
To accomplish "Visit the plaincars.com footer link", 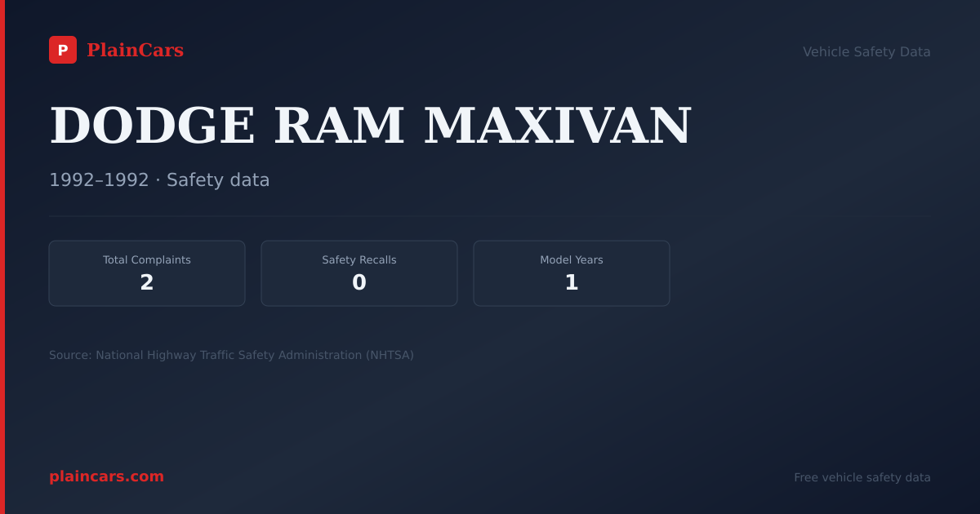I will click(106, 476).
